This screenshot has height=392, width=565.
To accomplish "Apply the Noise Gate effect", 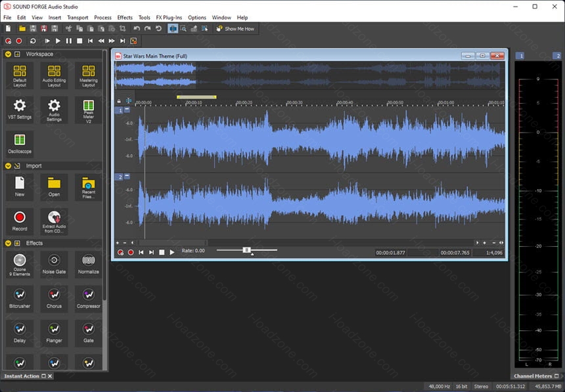I will click(54, 265).
